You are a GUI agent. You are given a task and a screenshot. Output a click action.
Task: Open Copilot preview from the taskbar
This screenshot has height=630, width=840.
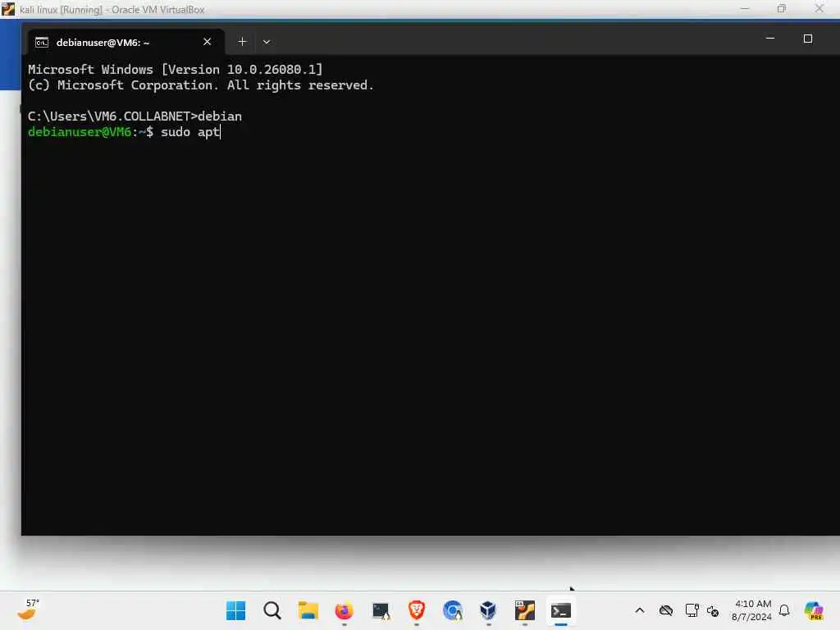click(814, 610)
